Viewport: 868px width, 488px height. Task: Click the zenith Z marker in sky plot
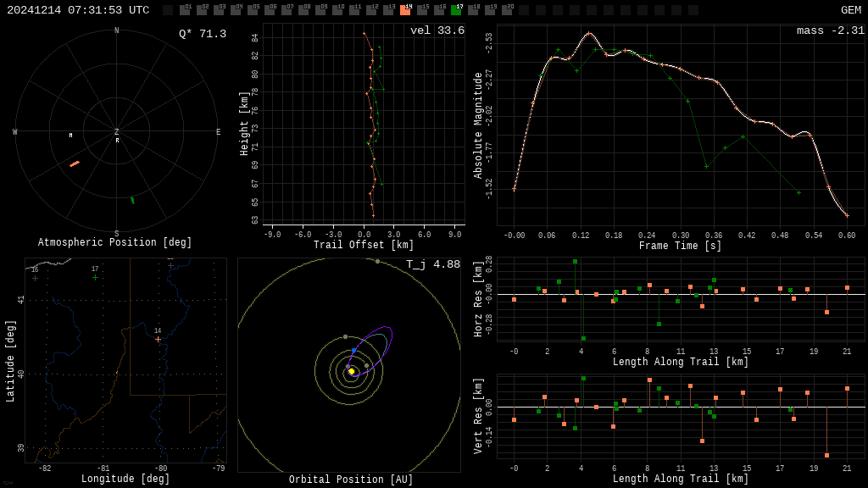[x=117, y=132]
